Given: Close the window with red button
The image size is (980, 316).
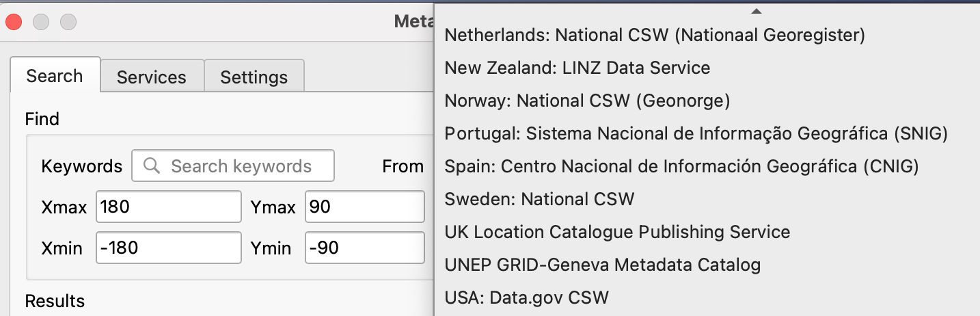Looking at the screenshot, I should point(14,22).
